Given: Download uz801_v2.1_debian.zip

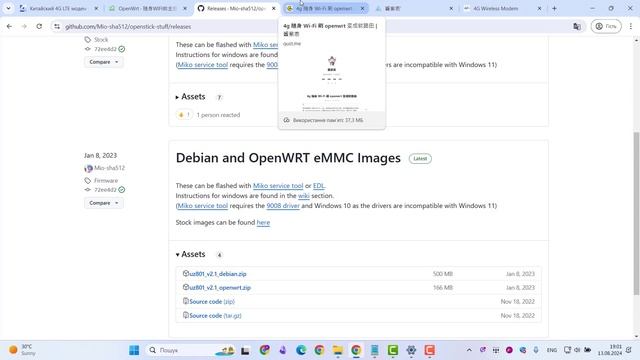Looking at the screenshot, I should point(218,274).
